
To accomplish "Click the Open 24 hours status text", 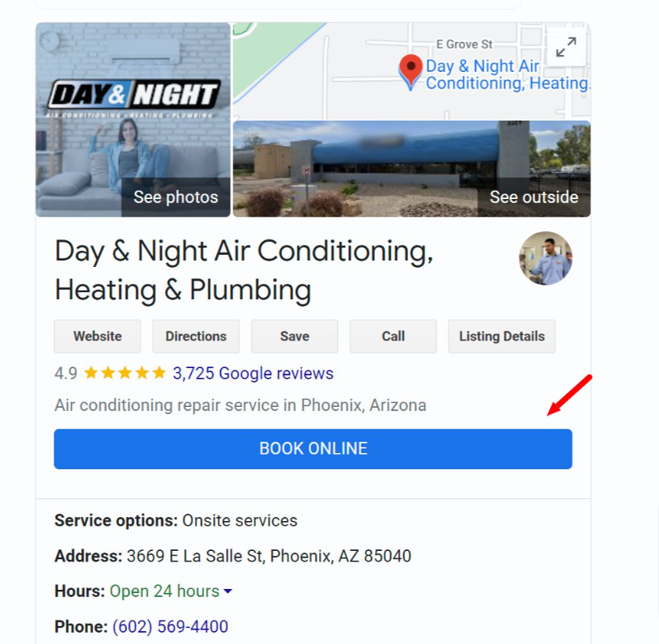I will coord(164,591).
